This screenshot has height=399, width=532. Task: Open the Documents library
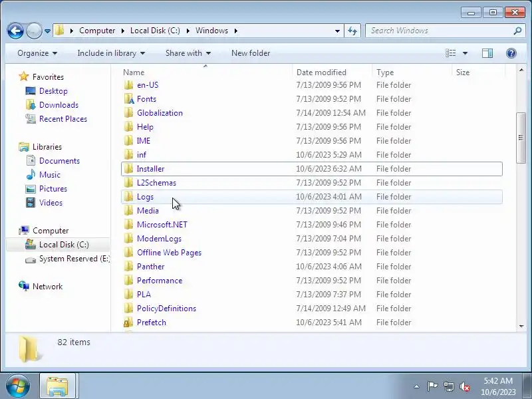[59, 161]
